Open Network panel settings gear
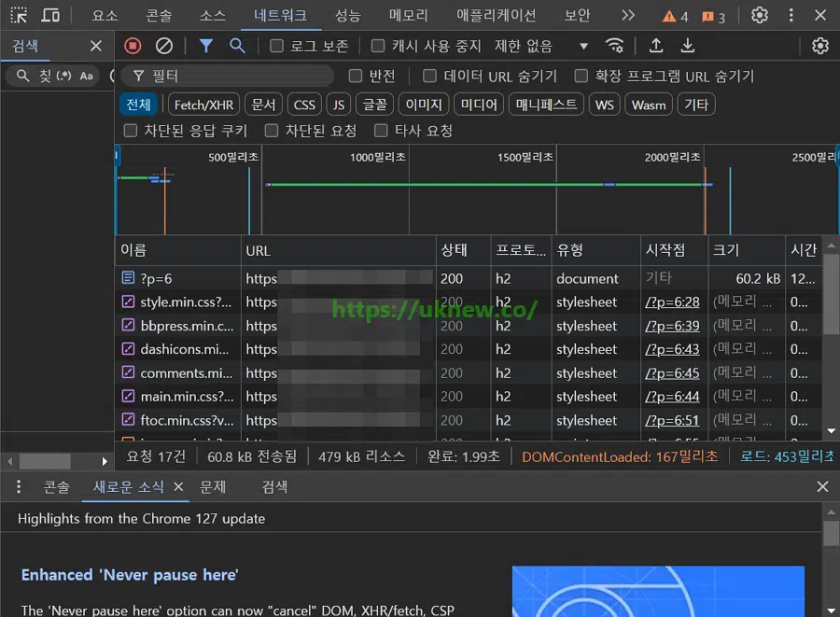Image resolution: width=840 pixels, height=617 pixels. tap(820, 46)
